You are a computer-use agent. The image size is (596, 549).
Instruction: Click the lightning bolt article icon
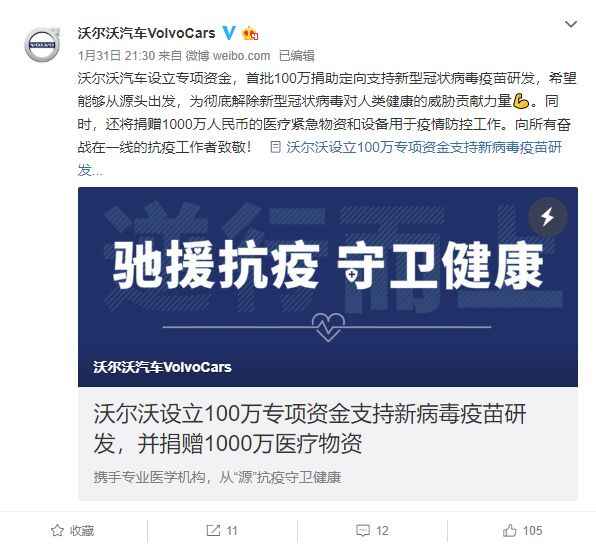click(x=547, y=217)
